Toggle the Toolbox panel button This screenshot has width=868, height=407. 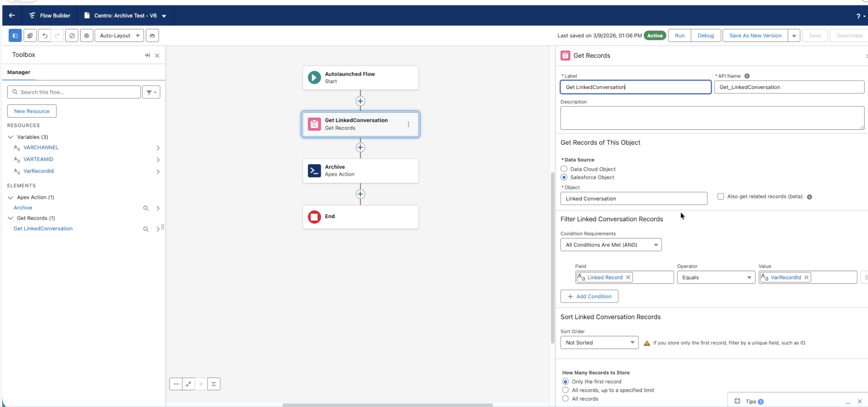tap(15, 35)
